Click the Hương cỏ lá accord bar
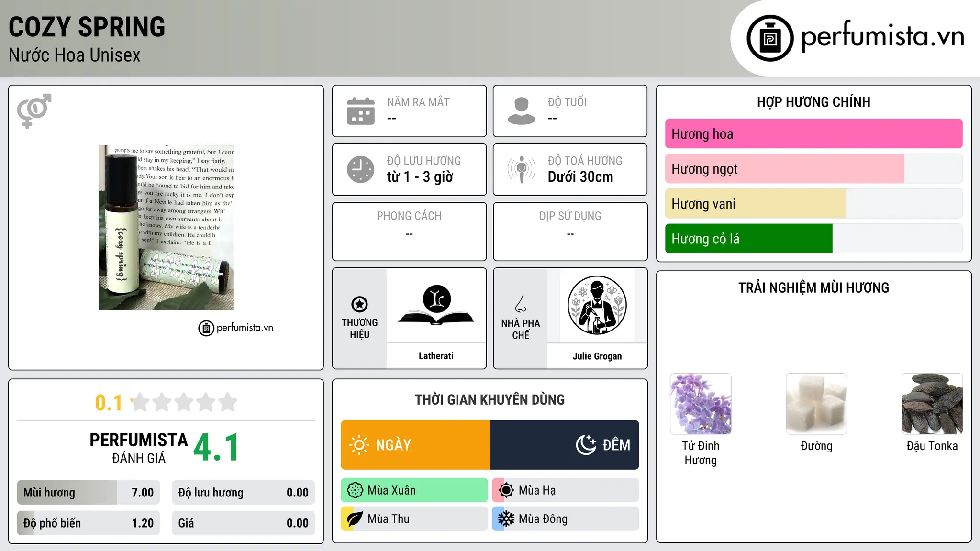 pos(813,239)
